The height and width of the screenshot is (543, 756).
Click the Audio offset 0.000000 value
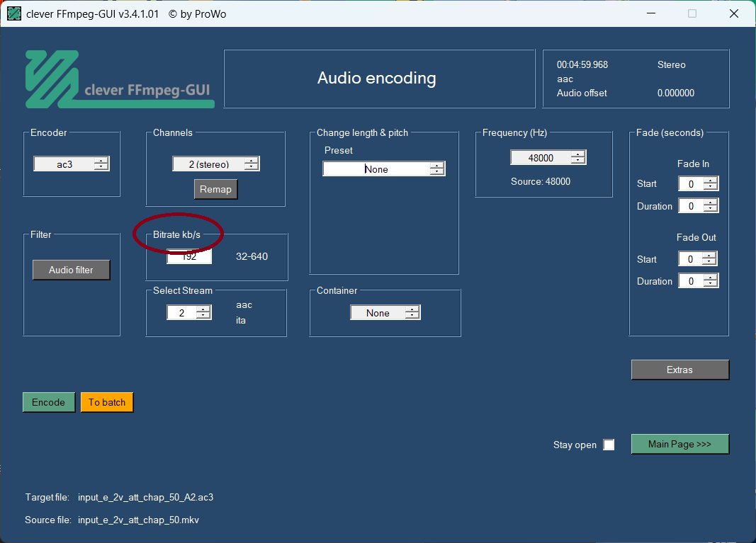pyautogui.click(x=675, y=93)
